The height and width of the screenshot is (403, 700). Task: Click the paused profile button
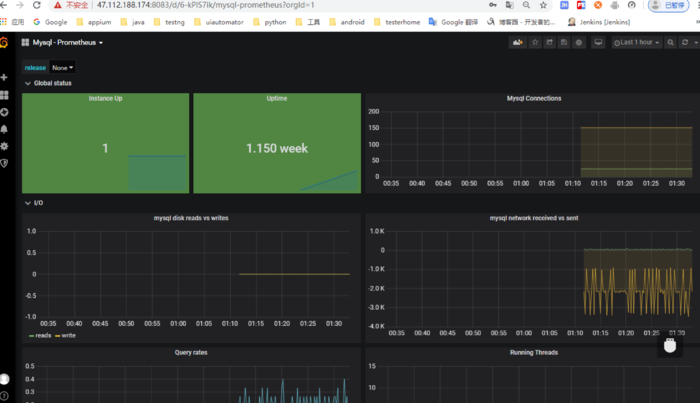(x=668, y=5)
